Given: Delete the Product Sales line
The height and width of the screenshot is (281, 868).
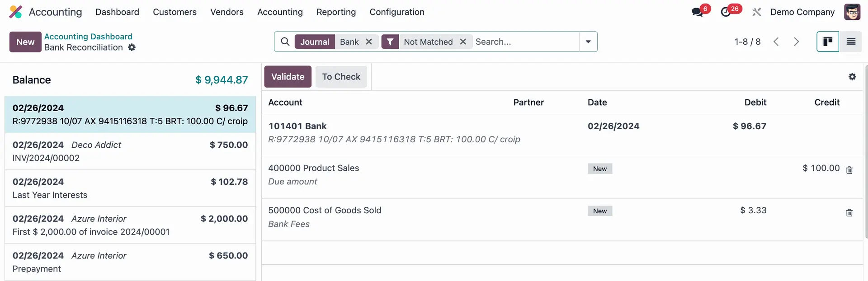Looking at the screenshot, I should click(849, 170).
